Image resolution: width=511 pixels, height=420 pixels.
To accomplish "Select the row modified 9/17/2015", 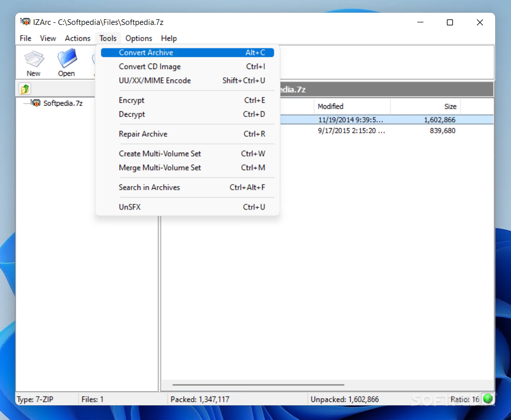I will tap(386, 131).
